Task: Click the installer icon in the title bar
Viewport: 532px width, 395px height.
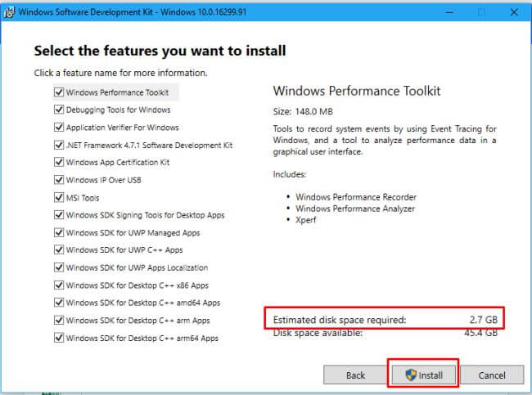Action: tap(7, 12)
